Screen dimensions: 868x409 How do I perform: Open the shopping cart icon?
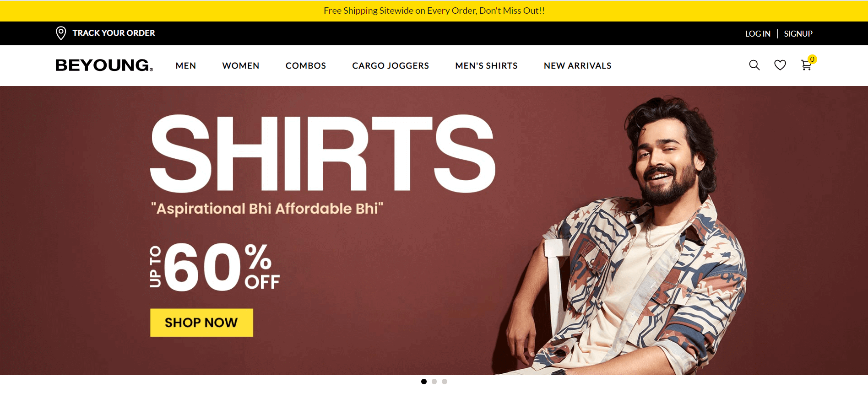tap(806, 65)
